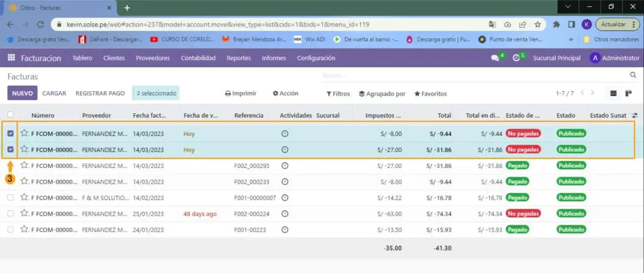Click the search magnifier icon
The height and width of the screenshot is (273, 644).
(633, 75)
